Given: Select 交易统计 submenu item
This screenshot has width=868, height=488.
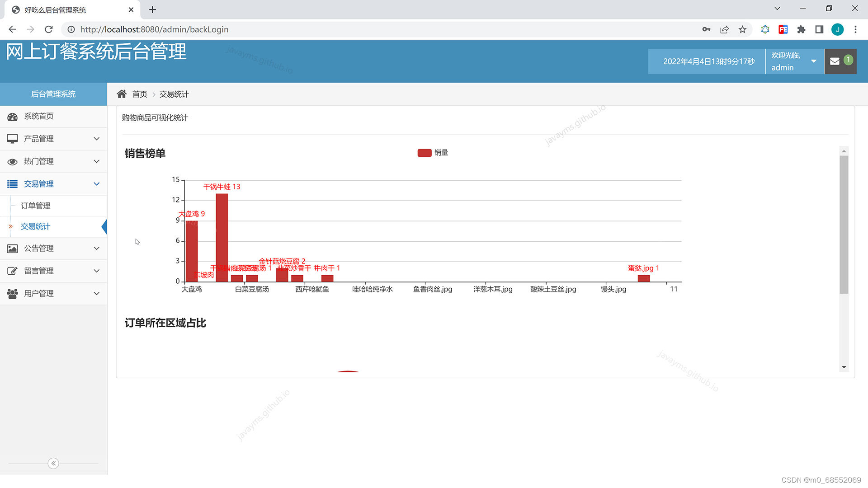Looking at the screenshot, I should click(36, 226).
